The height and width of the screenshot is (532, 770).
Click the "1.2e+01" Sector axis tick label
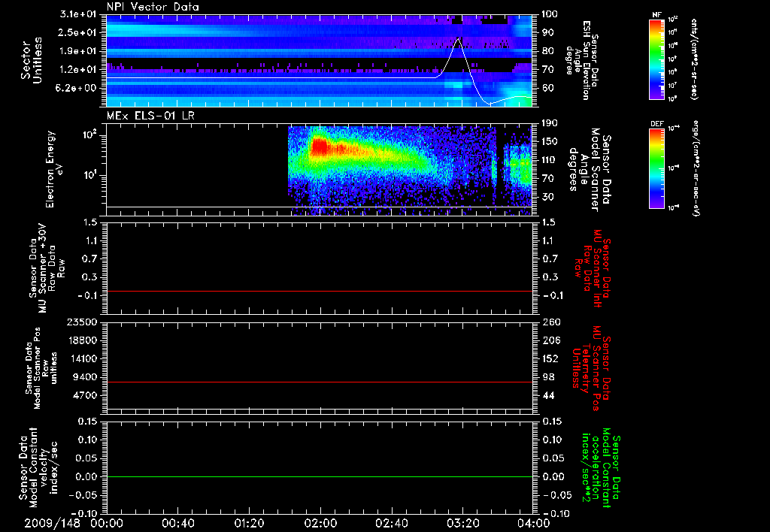(x=78, y=70)
